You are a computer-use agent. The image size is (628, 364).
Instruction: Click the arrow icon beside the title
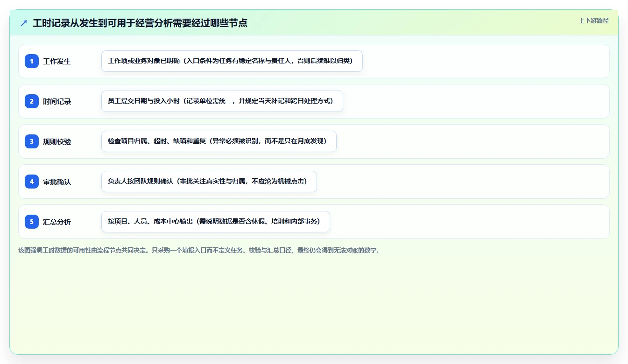[x=24, y=23]
